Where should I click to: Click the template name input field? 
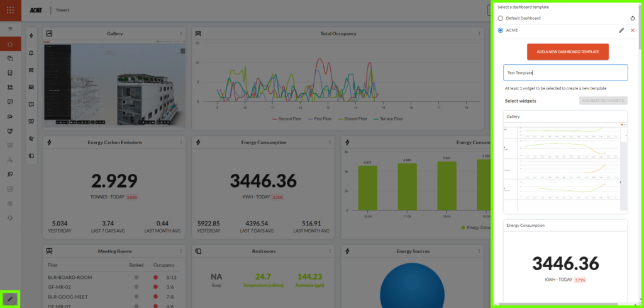(x=565, y=72)
